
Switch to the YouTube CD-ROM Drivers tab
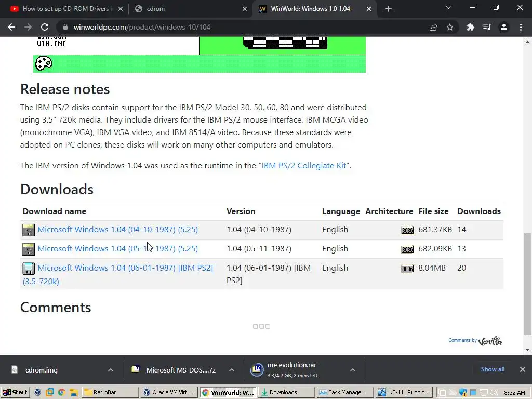(x=65, y=9)
